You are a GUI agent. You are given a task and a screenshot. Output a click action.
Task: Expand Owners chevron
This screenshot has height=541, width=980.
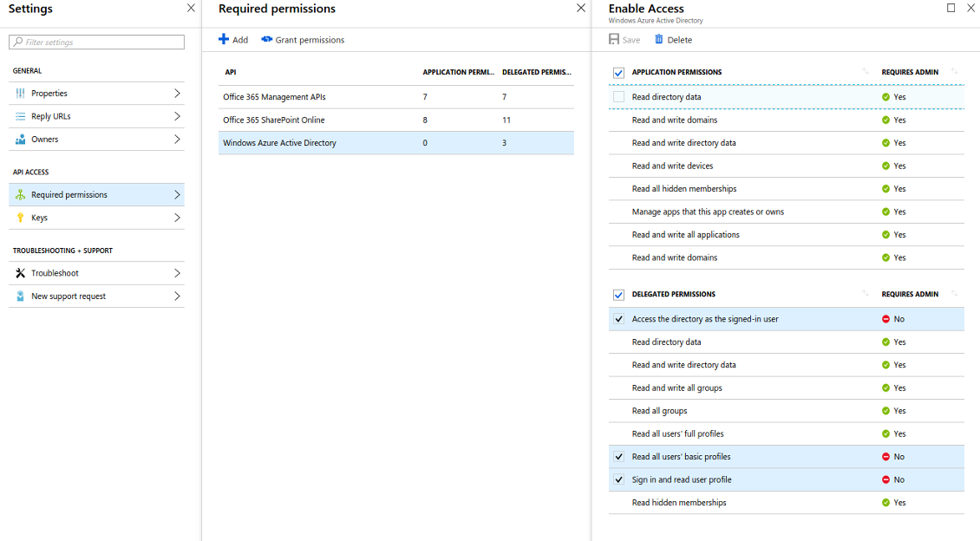pyautogui.click(x=177, y=140)
